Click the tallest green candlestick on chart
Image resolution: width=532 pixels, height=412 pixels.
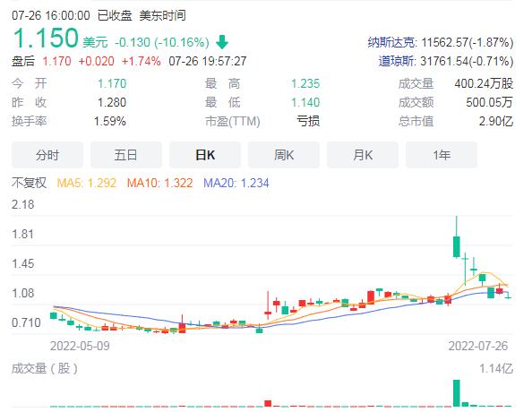[x=457, y=246]
